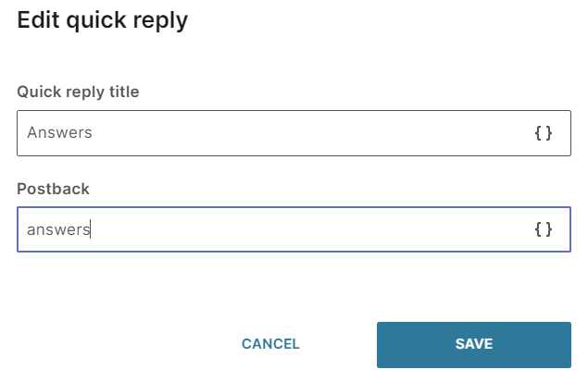Save the quick reply
The image size is (588, 382).
(473, 344)
